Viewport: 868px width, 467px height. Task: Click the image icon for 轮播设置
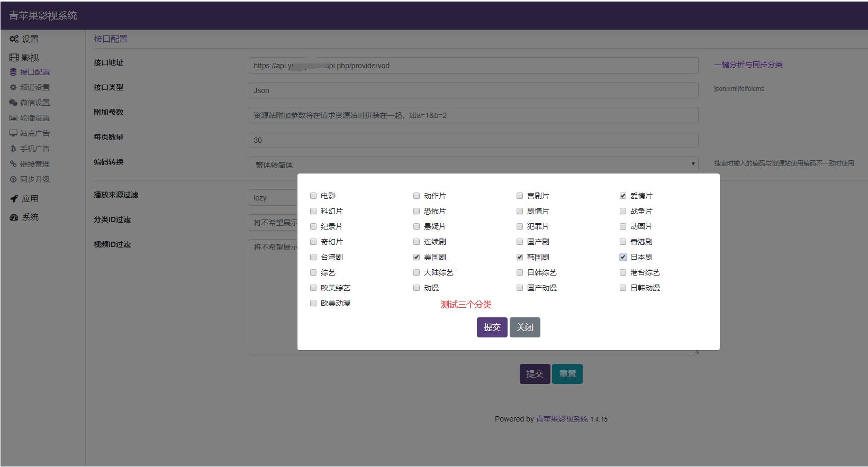pyautogui.click(x=13, y=118)
